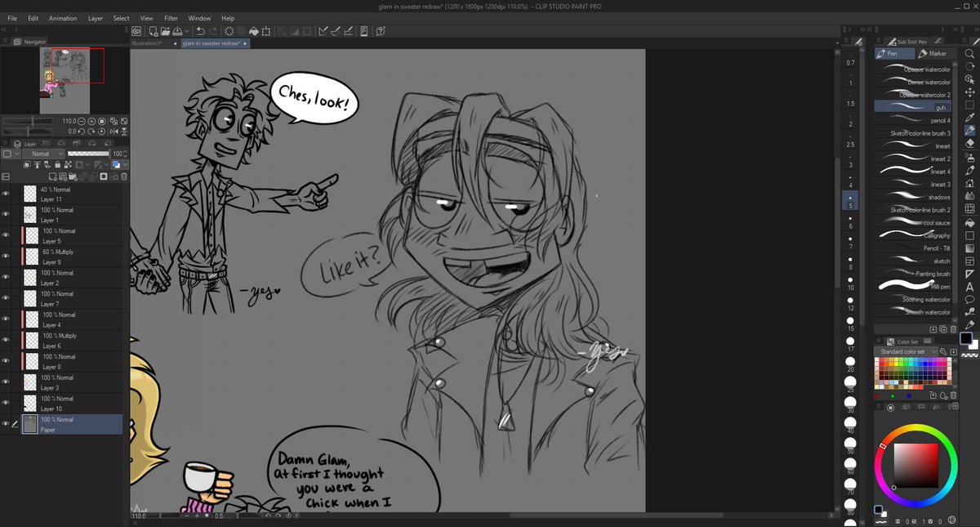Open the Layer menu

click(96, 18)
